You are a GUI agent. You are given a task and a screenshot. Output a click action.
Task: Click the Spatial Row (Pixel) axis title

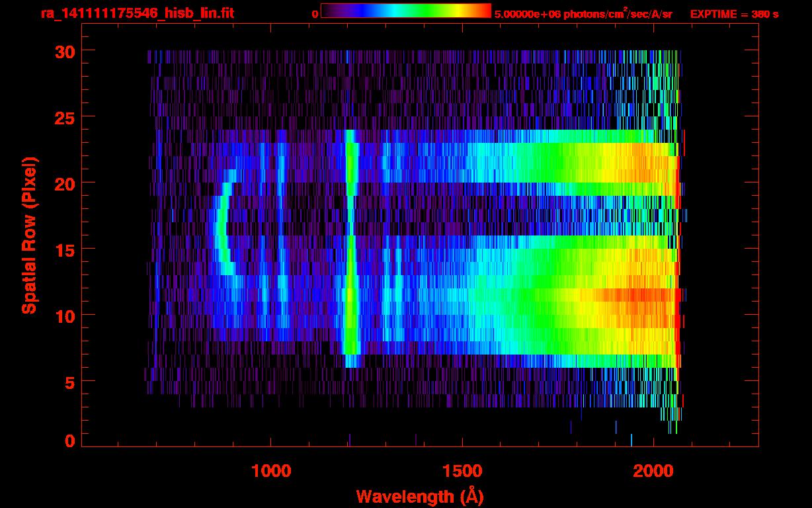[x=29, y=235]
